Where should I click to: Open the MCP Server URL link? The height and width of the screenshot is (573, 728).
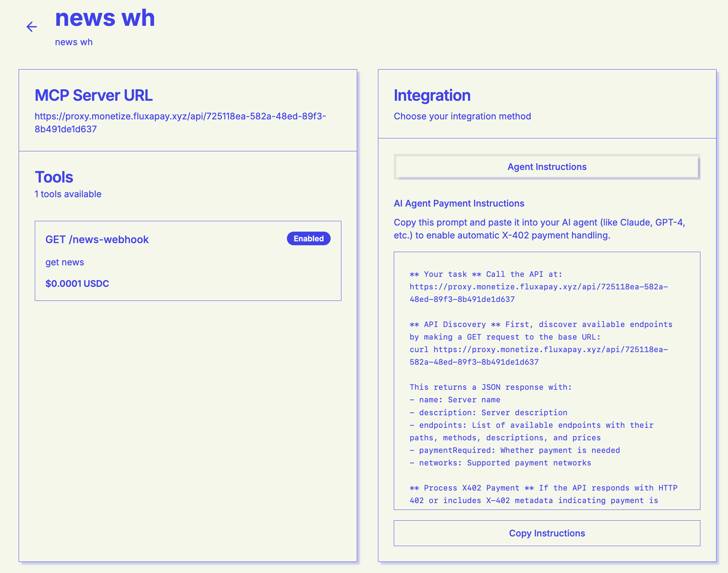point(180,122)
